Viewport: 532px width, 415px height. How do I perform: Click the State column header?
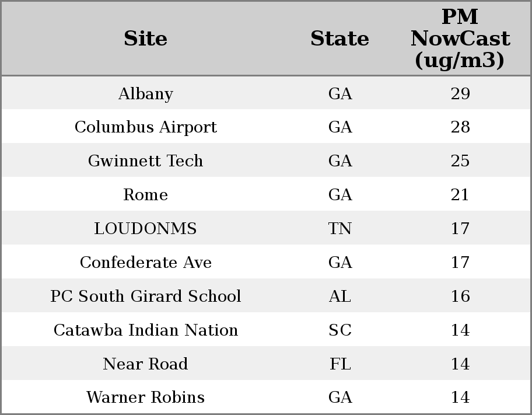coord(340,39)
